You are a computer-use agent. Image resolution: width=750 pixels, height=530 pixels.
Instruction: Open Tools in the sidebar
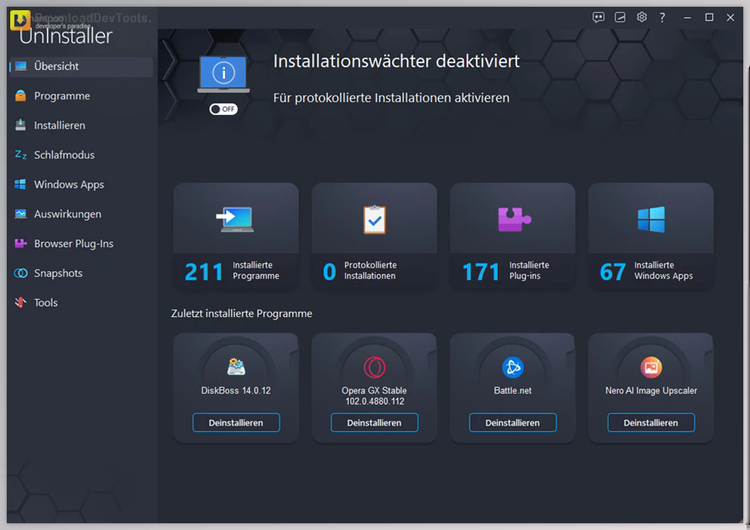46,303
